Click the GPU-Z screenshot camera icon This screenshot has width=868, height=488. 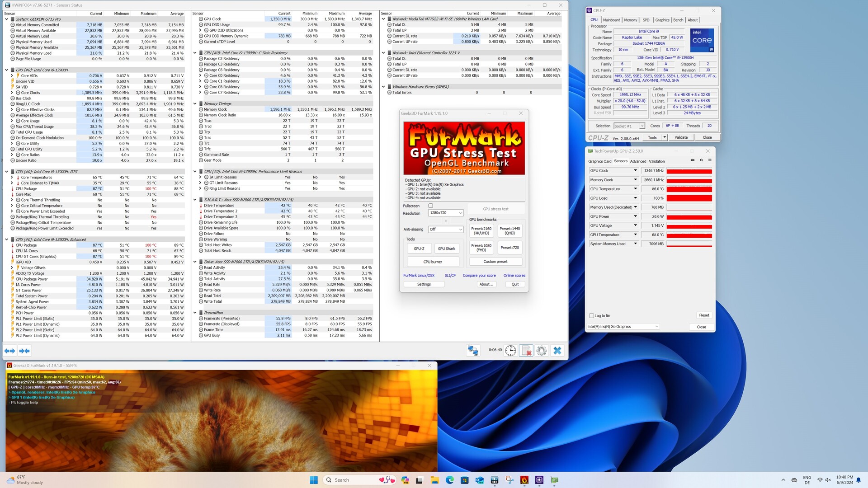693,160
